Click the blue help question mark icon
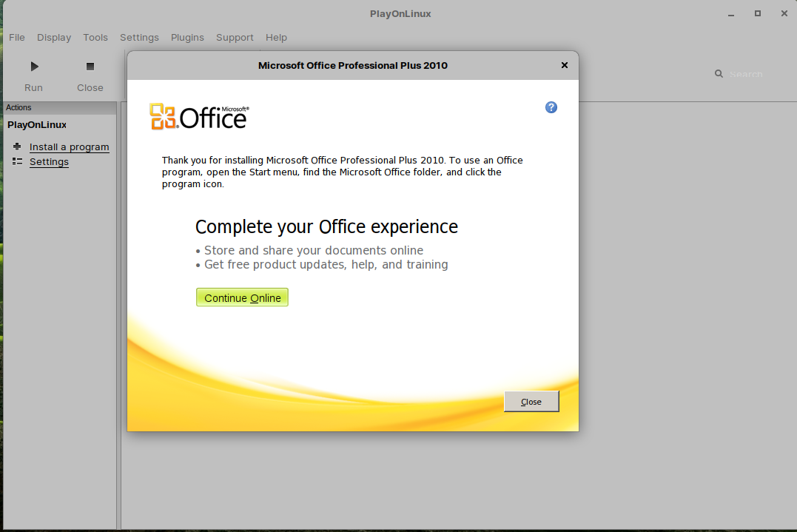 551,107
